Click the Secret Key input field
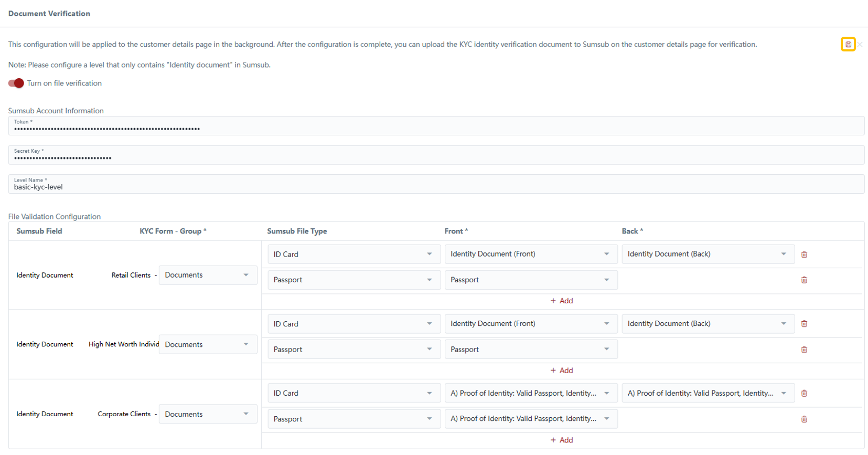This screenshot has height=455, width=868. pos(435,156)
